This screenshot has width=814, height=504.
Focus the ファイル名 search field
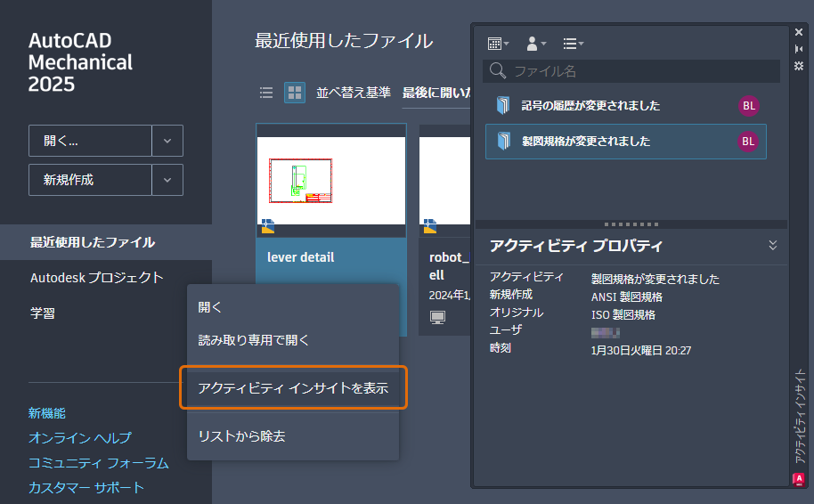(631, 71)
